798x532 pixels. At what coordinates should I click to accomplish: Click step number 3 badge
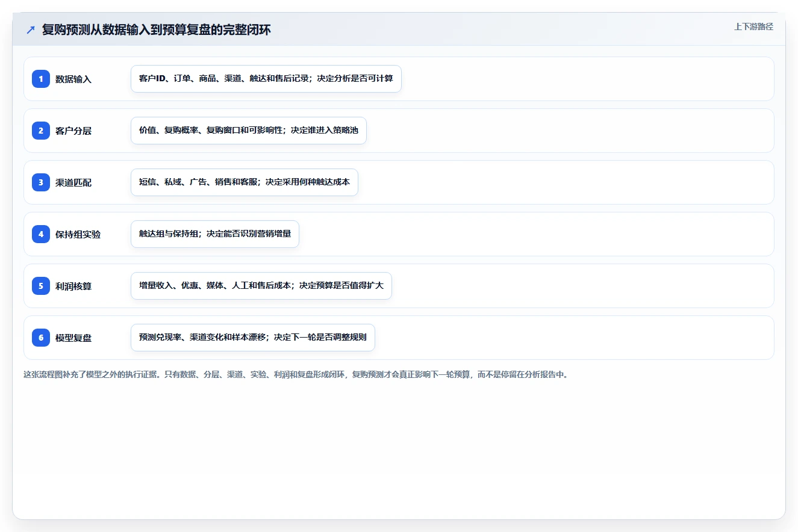tap(41, 182)
